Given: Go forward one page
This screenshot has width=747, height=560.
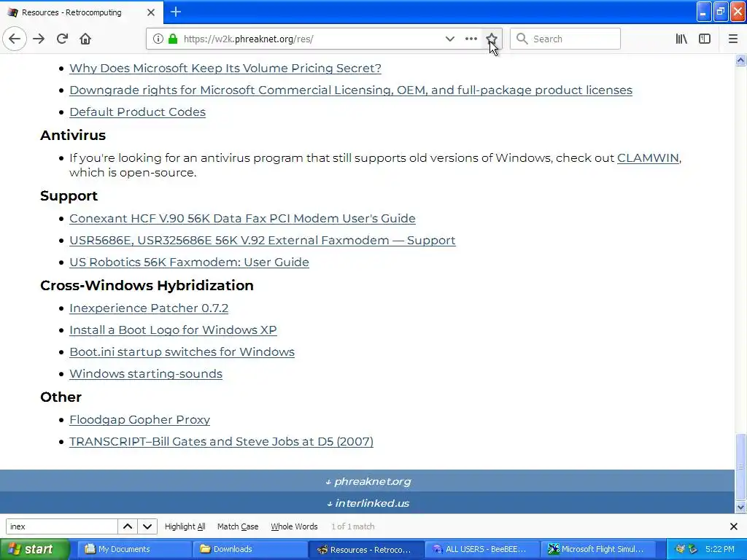Looking at the screenshot, I should [x=39, y=39].
